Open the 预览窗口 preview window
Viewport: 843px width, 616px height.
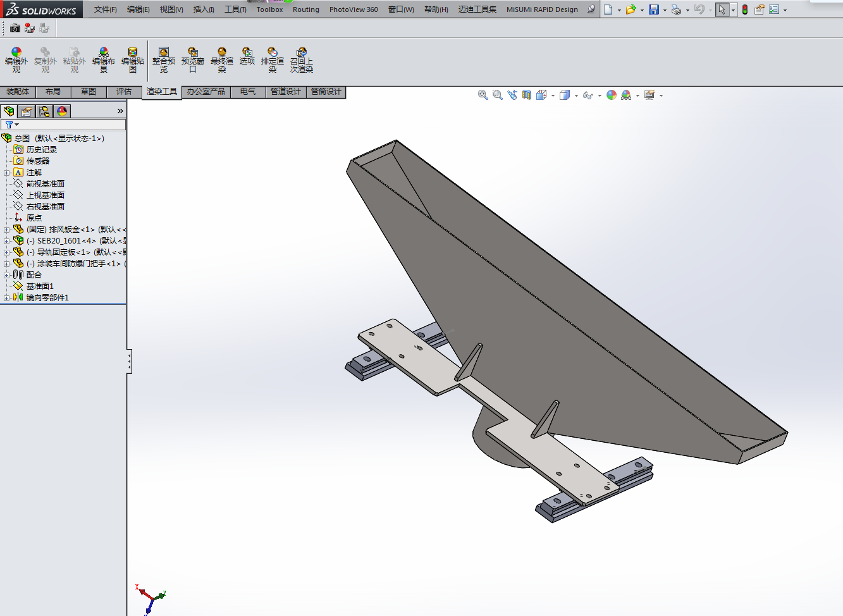point(193,60)
